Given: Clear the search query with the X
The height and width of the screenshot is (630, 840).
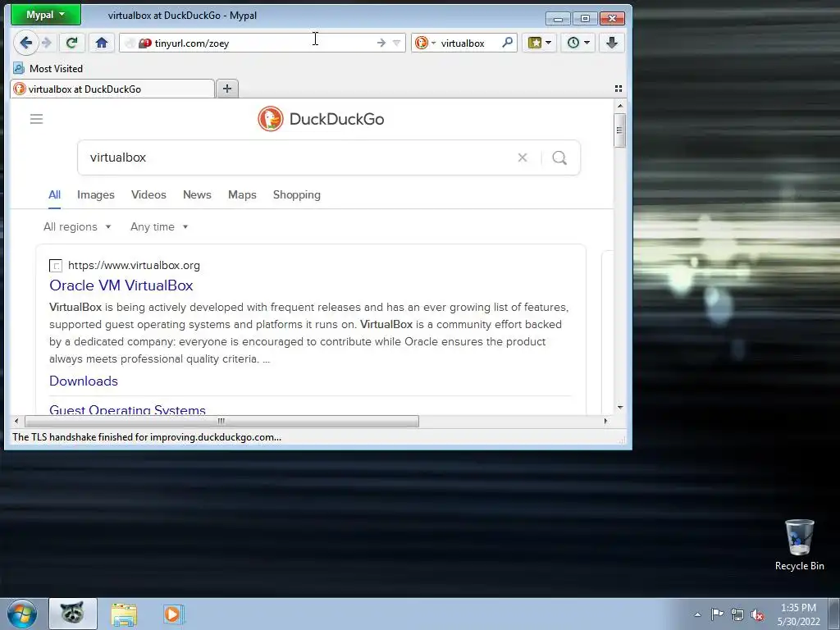Looking at the screenshot, I should (523, 157).
